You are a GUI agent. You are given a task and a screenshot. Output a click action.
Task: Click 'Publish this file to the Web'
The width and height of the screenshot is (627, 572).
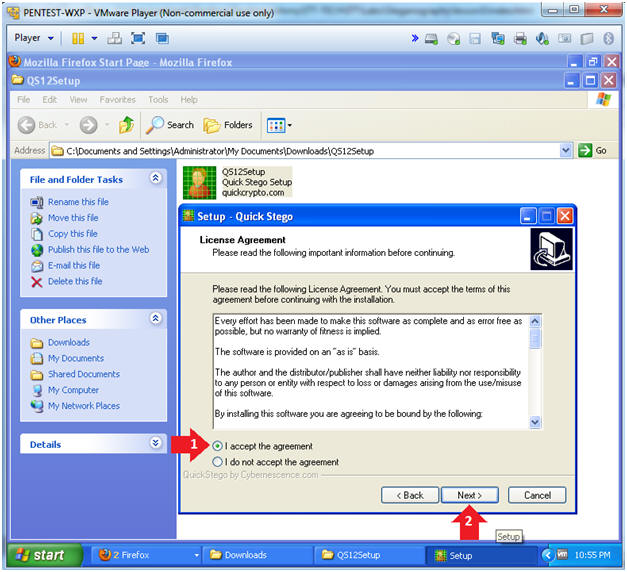[x=98, y=250]
